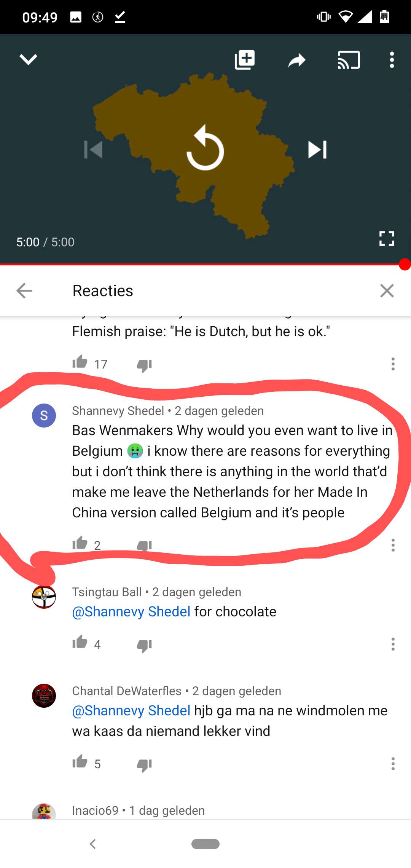
Task: Go back from Reacties panel
Action: [x=24, y=291]
